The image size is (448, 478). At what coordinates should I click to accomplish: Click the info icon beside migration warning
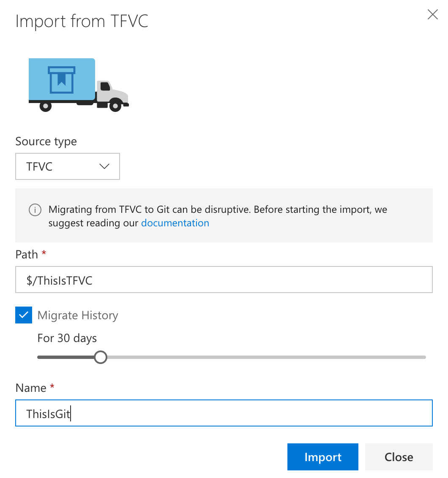pos(35,209)
